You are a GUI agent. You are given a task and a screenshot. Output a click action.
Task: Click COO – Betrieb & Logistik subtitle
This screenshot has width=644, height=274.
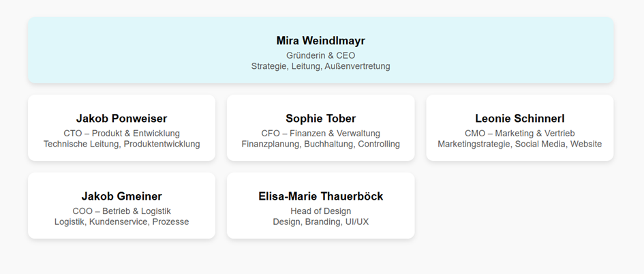point(121,211)
